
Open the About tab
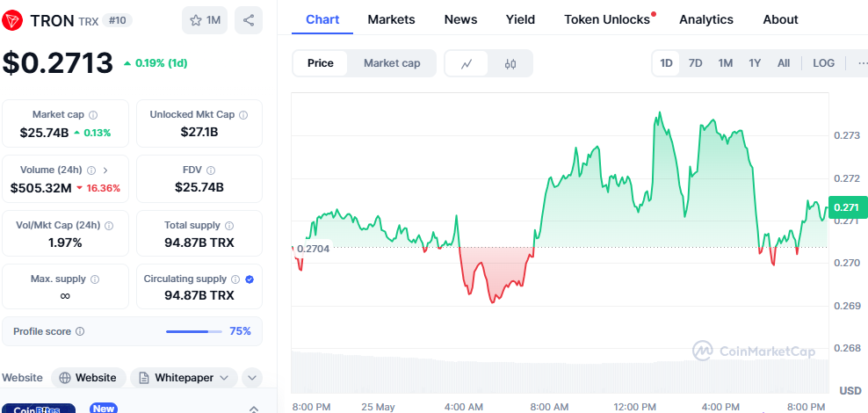point(780,20)
